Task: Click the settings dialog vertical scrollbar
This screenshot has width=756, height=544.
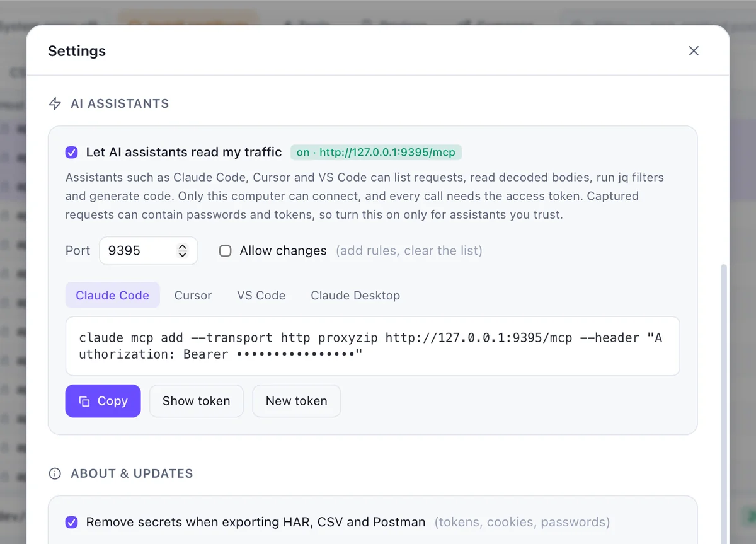Action: click(x=724, y=403)
